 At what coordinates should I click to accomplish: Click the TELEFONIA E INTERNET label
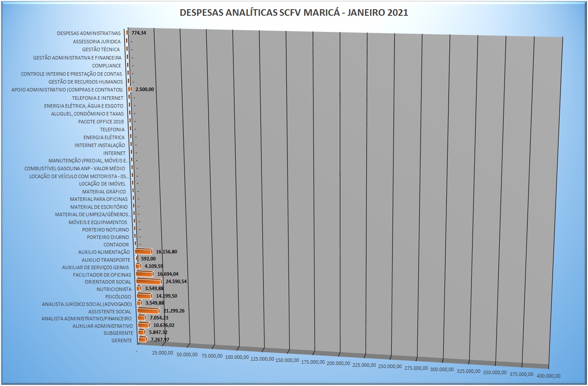pos(98,98)
